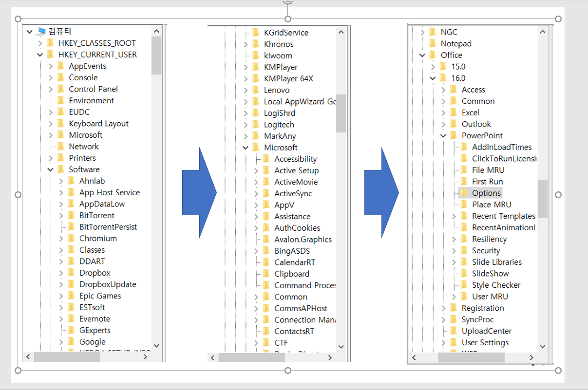Click the Notepad folder icon
588x390 pixels.
[433, 43]
